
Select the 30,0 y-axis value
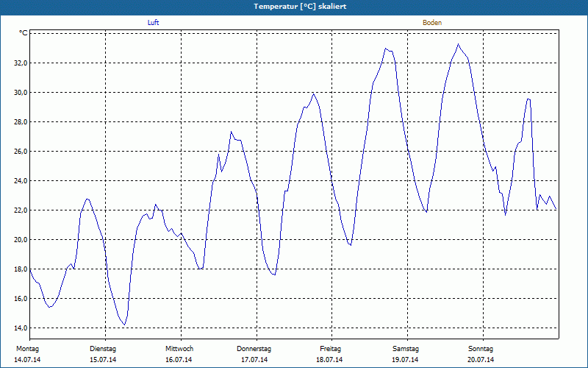tap(21, 93)
